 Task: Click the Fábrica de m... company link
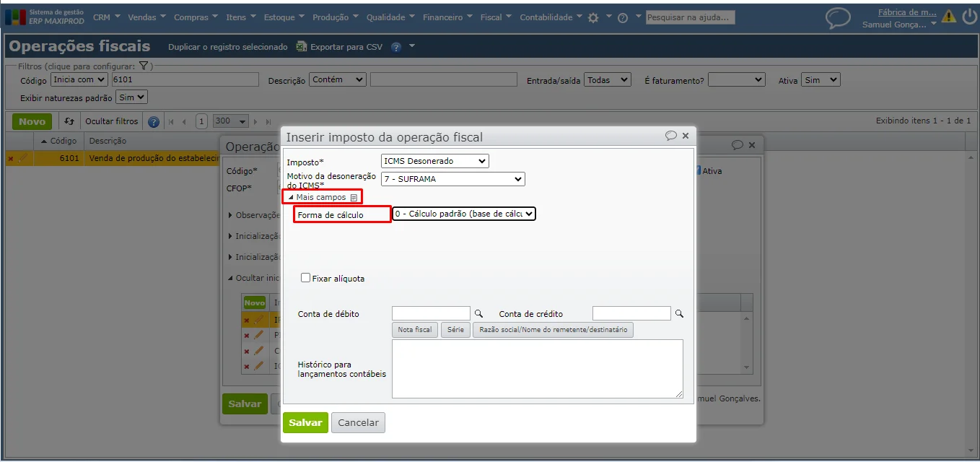pos(907,12)
